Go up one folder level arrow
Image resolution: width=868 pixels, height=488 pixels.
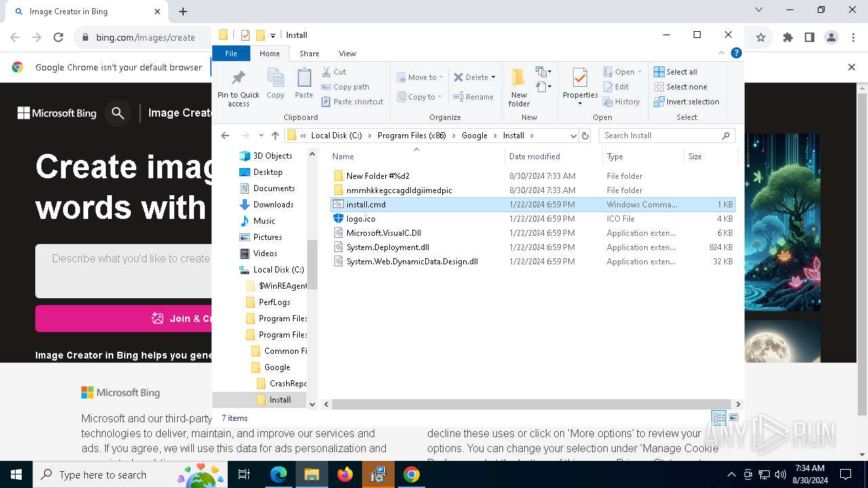pyautogui.click(x=275, y=136)
